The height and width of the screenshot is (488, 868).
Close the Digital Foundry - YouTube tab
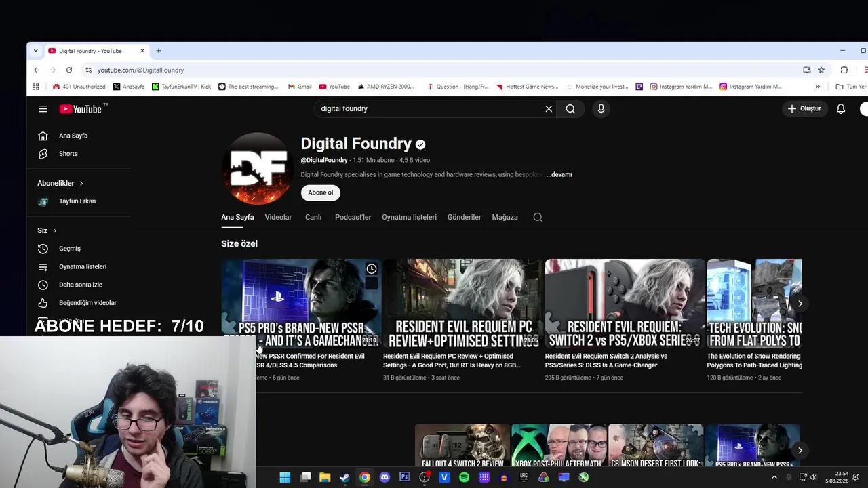[x=142, y=51]
